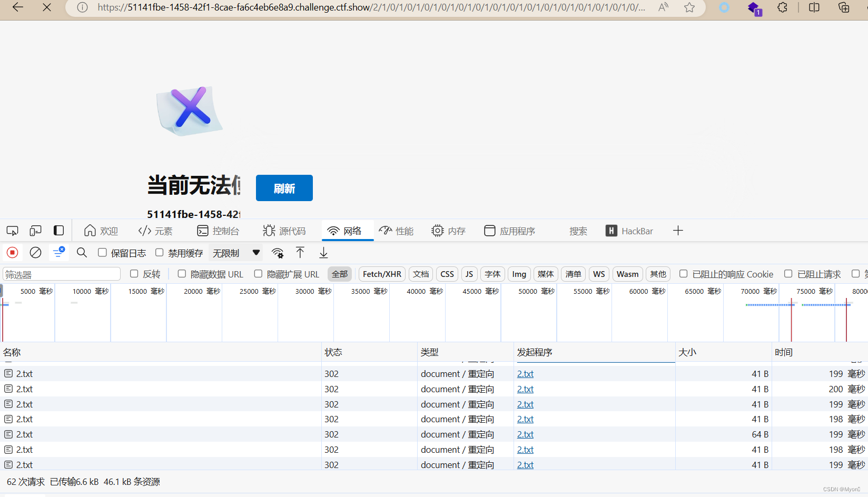This screenshot has width=868, height=497.
Task: Open the 无限制 throttling dropdown
Action: tap(235, 253)
